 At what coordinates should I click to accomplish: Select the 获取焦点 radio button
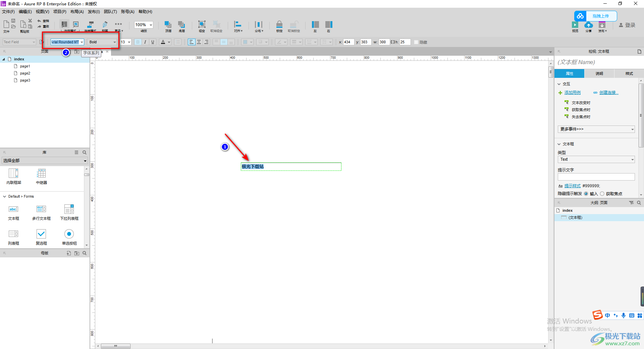[x=602, y=194]
